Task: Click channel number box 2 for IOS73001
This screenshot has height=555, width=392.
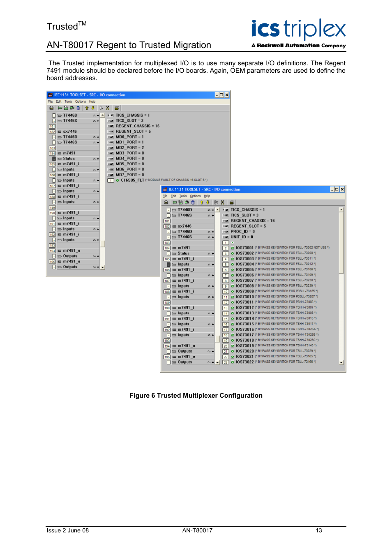Action: coord(226,248)
